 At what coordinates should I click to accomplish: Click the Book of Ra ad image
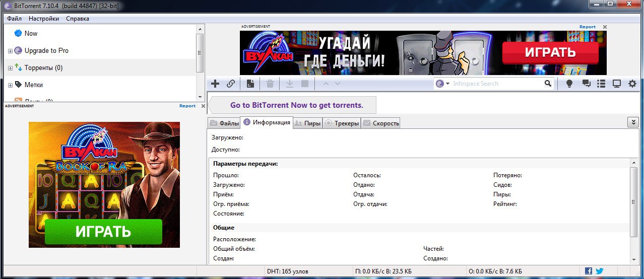coord(104,185)
